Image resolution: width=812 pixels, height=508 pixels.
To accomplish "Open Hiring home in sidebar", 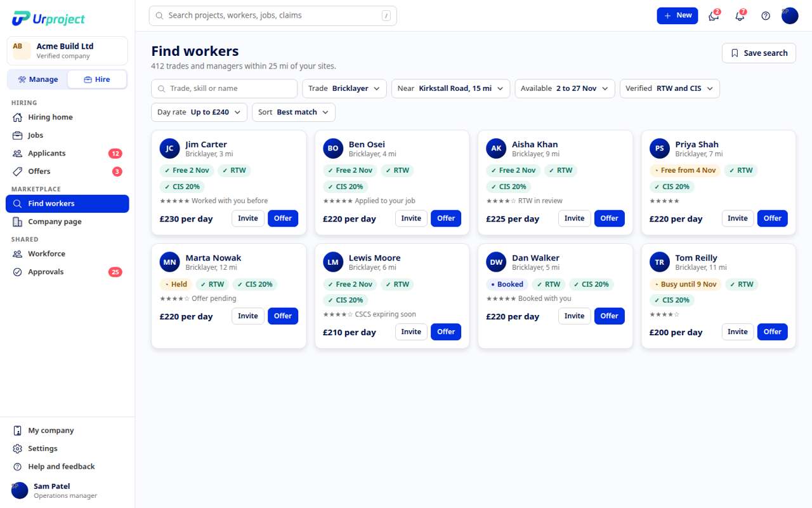I will pos(67,117).
